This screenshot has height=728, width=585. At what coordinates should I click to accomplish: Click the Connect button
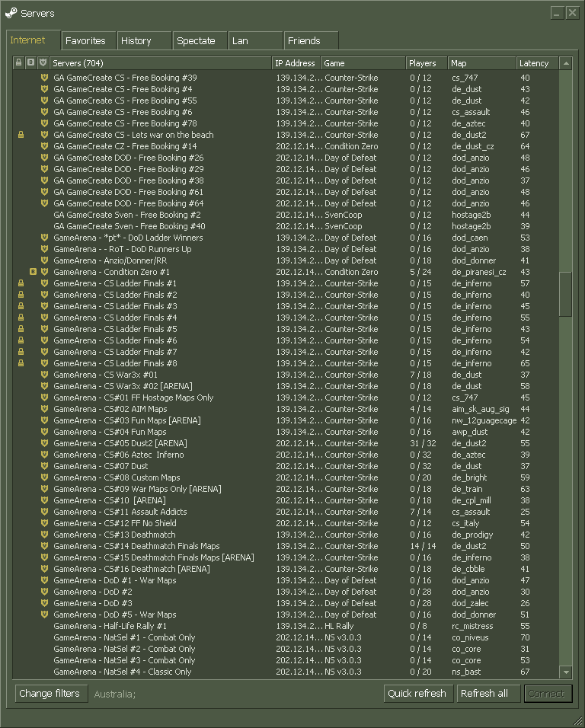548,694
